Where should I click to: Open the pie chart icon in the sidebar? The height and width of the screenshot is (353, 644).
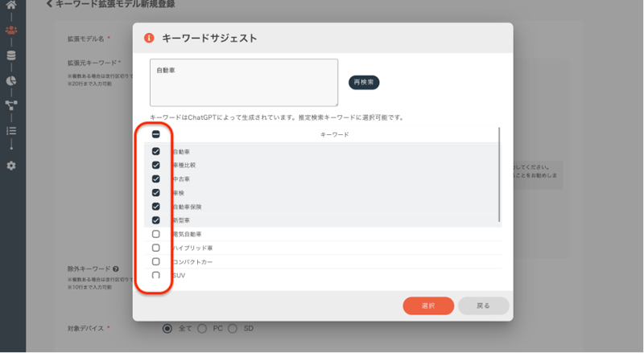point(11,80)
